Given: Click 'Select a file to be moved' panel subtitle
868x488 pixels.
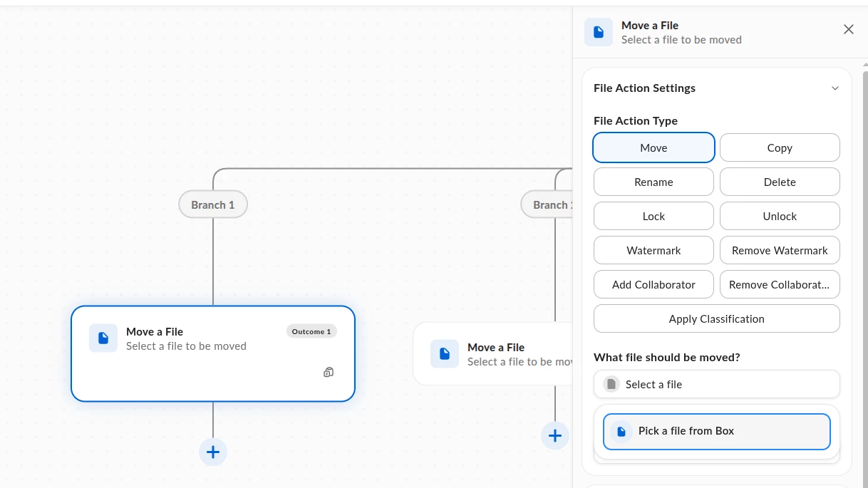Looking at the screenshot, I should (681, 40).
